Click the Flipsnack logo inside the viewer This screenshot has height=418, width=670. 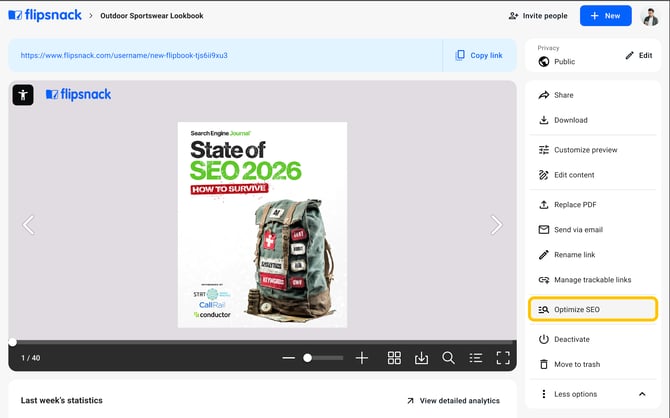(x=78, y=94)
